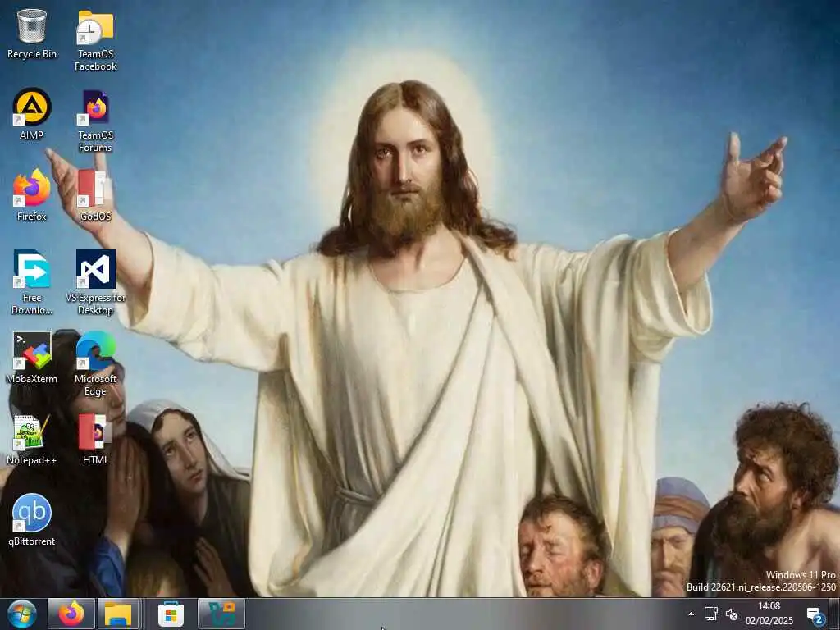Open the TeamOS Facebook shortcut
840x630 pixels.
[x=95, y=41]
